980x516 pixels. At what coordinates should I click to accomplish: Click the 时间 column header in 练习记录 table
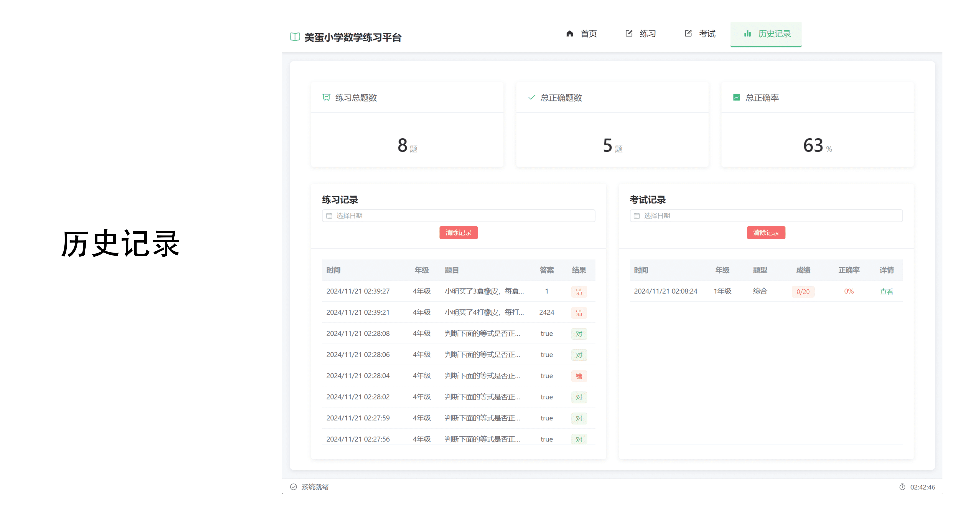coord(333,270)
